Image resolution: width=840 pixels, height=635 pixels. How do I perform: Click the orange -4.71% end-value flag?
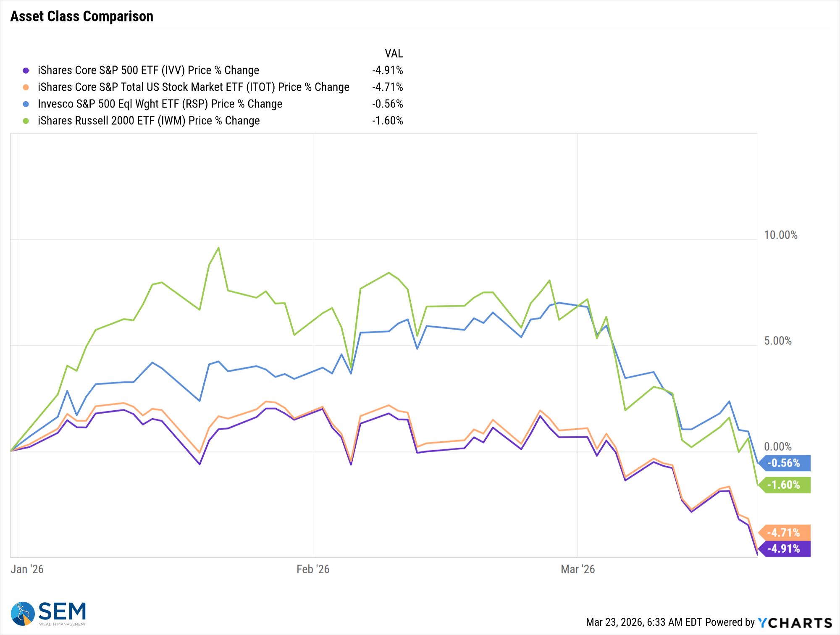784,533
